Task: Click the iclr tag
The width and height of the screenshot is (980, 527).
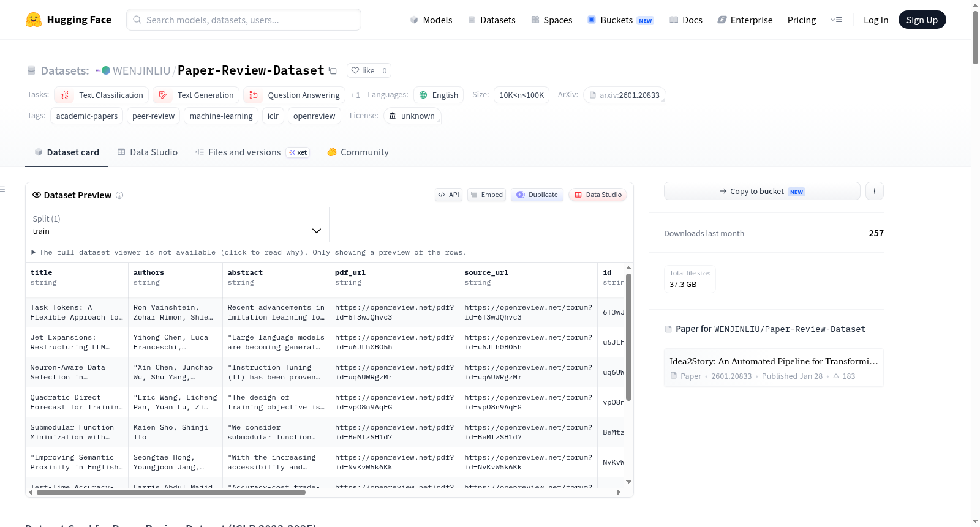Action: point(273,116)
